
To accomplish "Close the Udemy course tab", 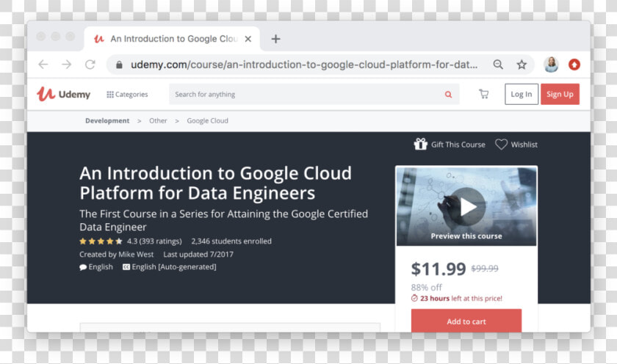I will 248,39.
